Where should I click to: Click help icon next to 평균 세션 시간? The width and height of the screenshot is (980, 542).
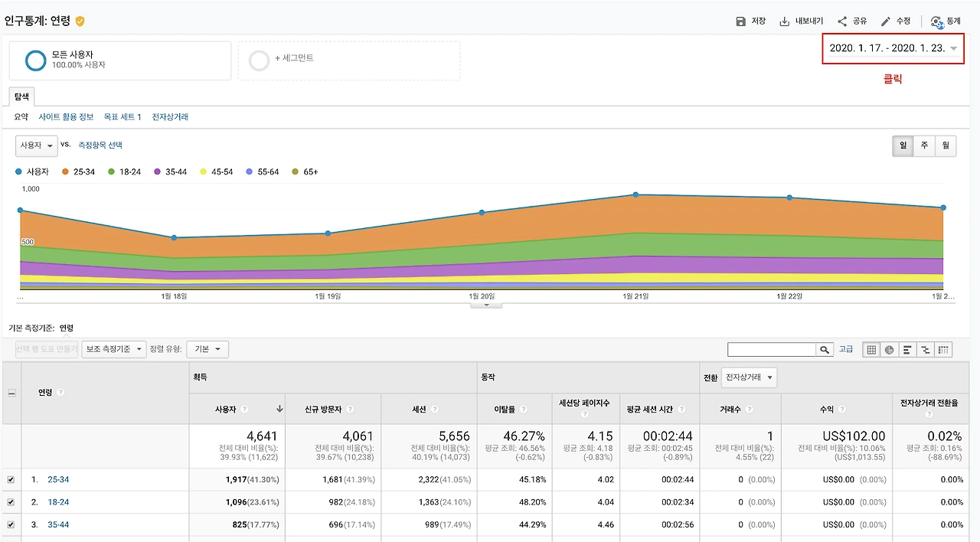tap(681, 410)
